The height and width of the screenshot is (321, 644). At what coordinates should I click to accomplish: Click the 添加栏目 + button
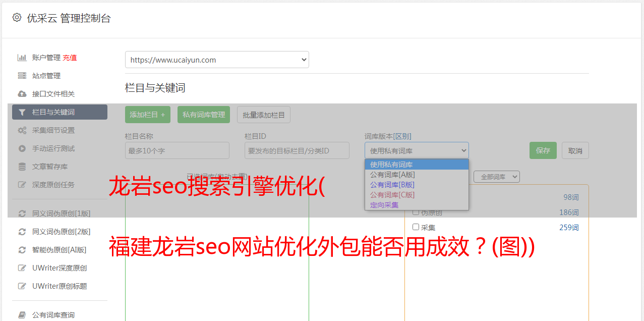[148, 115]
